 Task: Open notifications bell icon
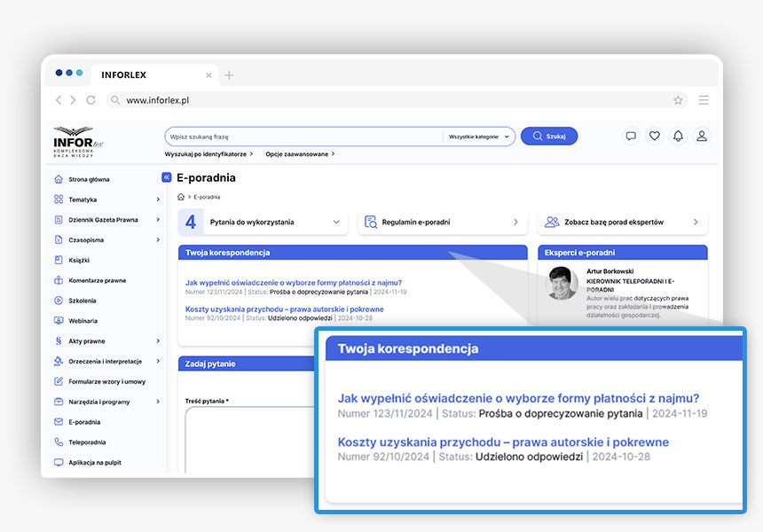click(678, 137)
